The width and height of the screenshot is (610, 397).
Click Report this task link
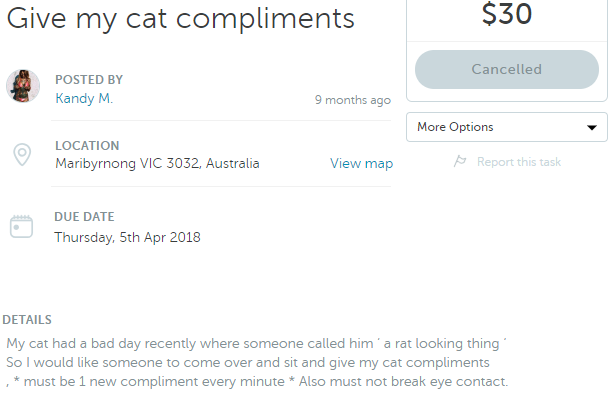pyautogui.click(x=519, y=162)
